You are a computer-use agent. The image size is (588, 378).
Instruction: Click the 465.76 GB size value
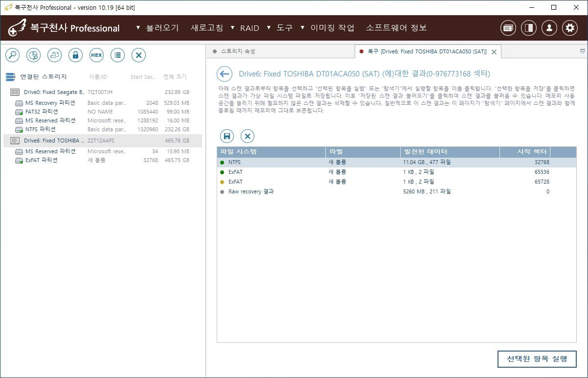pyautogui.click(x=176, y=141)
